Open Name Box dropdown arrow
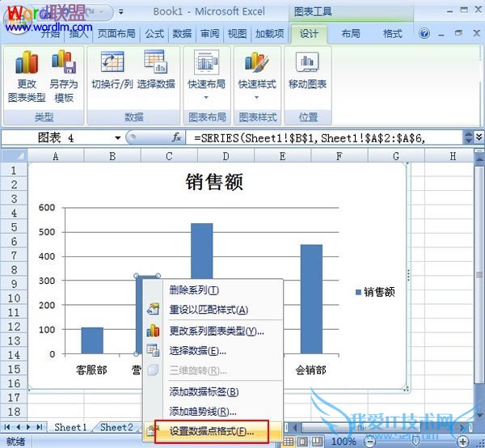The width and height of the screenshot is (485, 448). click(117, 138)
